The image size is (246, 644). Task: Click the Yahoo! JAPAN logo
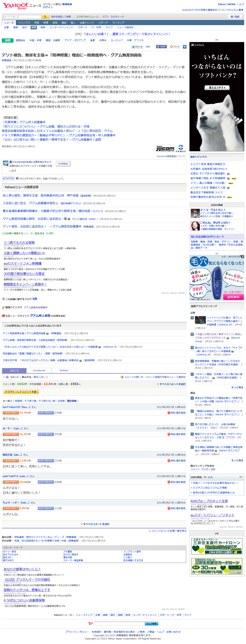point(15,6)
